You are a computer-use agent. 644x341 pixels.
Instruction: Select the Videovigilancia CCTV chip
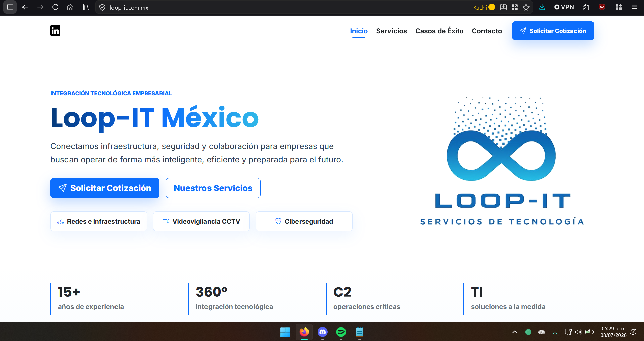201,221
